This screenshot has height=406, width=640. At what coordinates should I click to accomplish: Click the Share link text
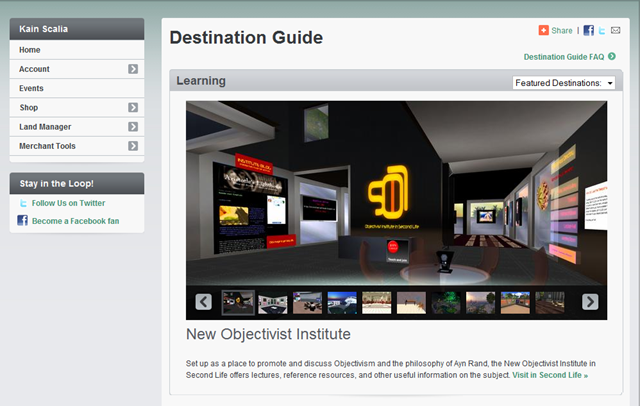[x=562, y=31]
